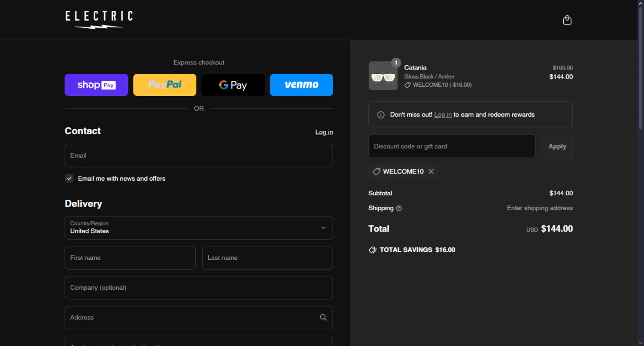The image size is (644, 346).
Task: Select Venmo express checkout
Action: pyautogui.click(x=301, y=85)
